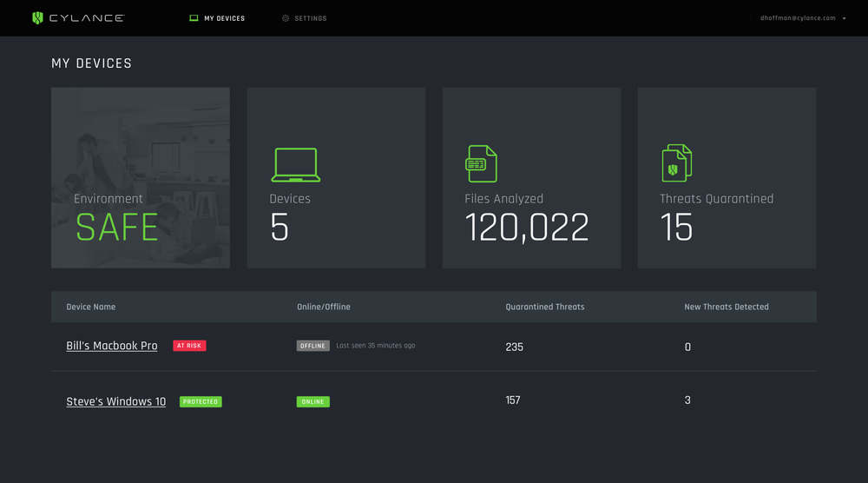Click the green SAFE status text
Image resolution: width=868 pixels, height=483 pixels.
click(117, 228)
